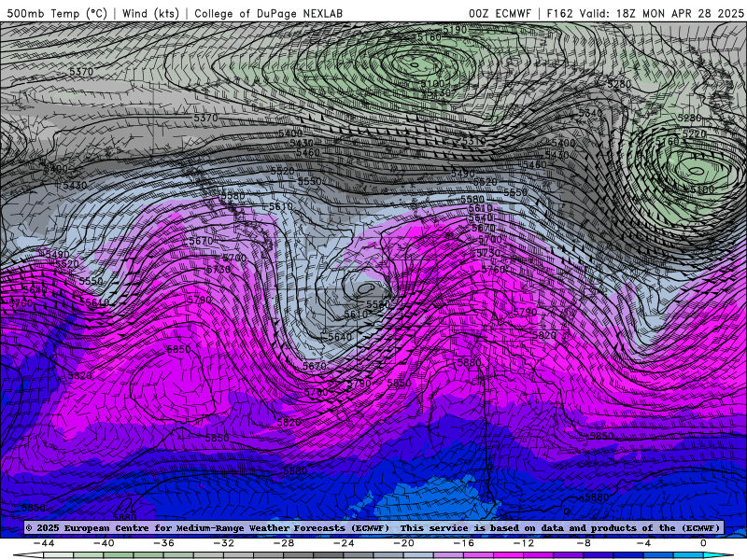Click the ECMWF copyright notice banner
The image size is (747, 560).
point(373,527)
